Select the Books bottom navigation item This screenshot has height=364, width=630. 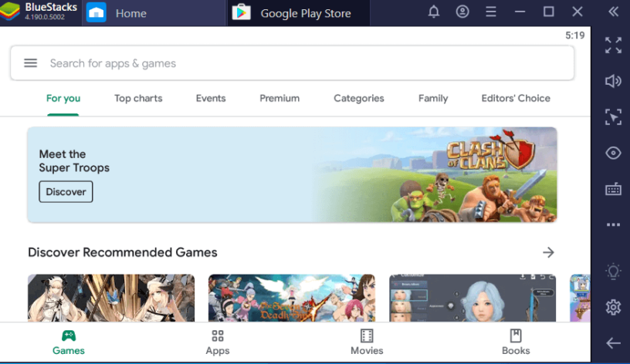coord(516,342)
